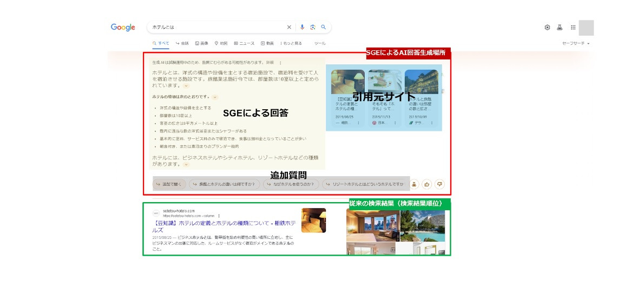Expand the first AI answer paragraph chevron
This screenshot has height=281, width=644.
tap(186, 86)
